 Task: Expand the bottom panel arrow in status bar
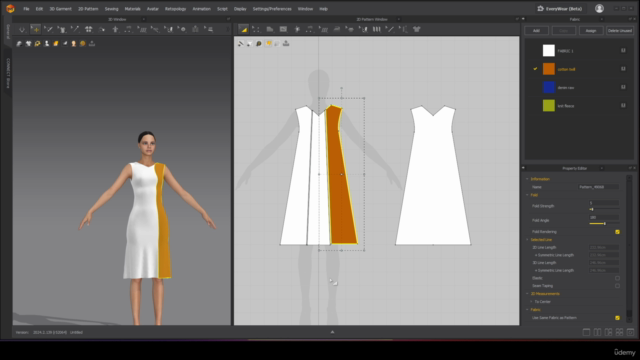click(x=332, y=332)
